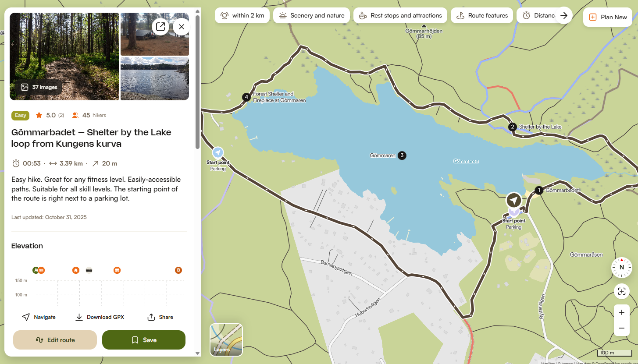
Task: Open the 37 images gallery
Action: pos(39,87)
